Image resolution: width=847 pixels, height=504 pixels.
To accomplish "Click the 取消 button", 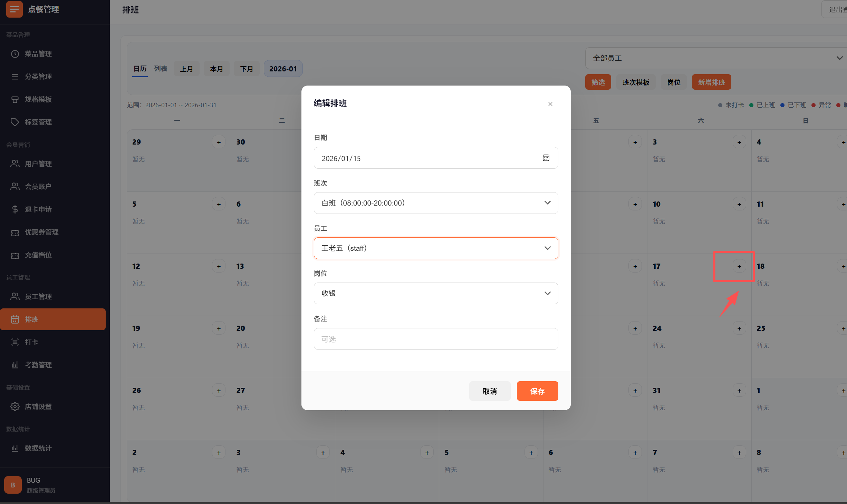I will pyautogui.click(x=490, y=391).
